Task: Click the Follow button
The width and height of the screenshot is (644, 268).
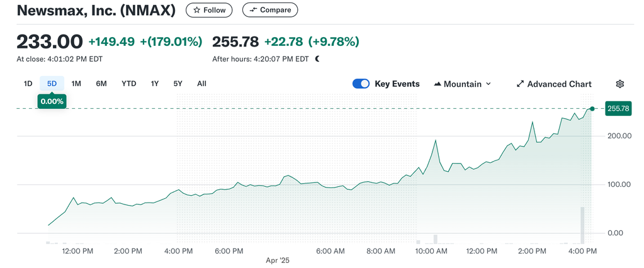Action: 209,10
